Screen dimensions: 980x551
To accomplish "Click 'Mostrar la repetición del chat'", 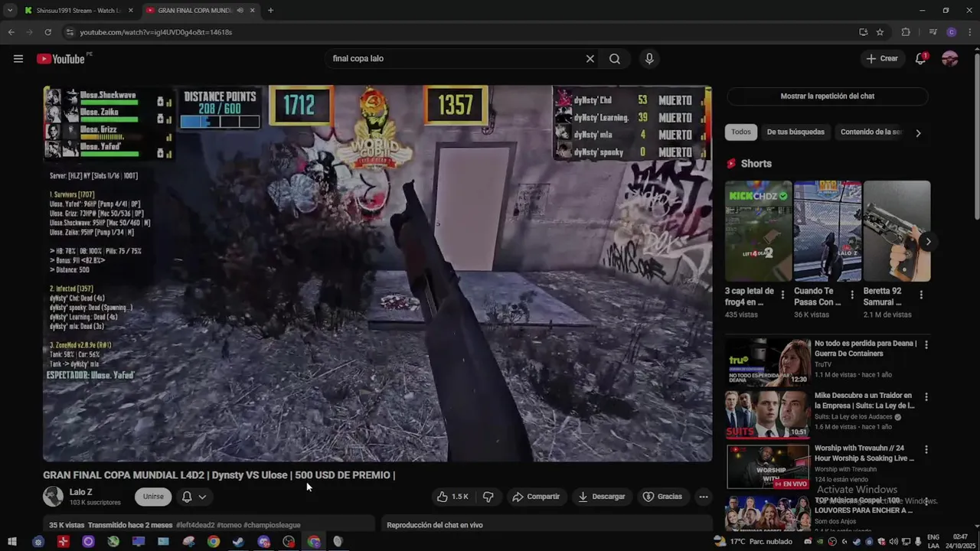I will pos(827,96).
